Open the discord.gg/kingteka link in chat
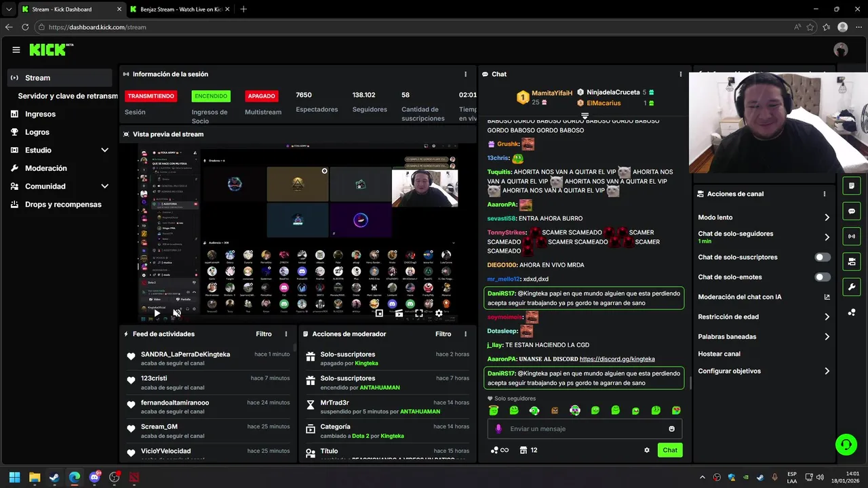Image resolution: width=868 pixels, height=488 pixels. pyautogui.click(x=617, y=359)
